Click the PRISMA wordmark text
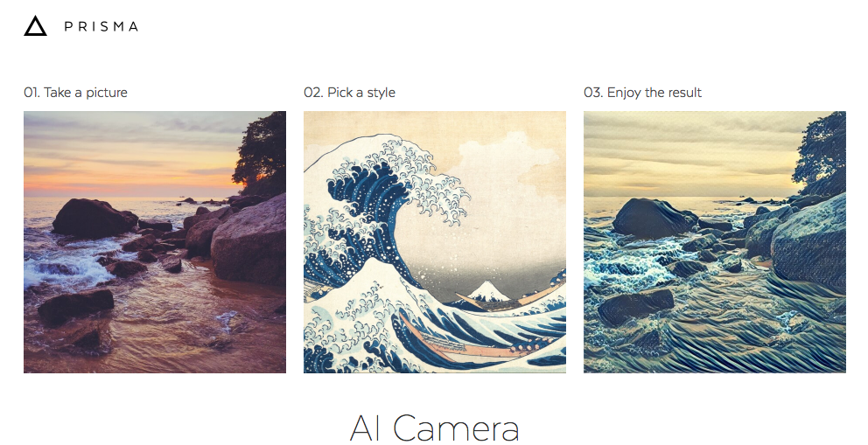Viewport: 868px width, 445px height. (101, 26)
